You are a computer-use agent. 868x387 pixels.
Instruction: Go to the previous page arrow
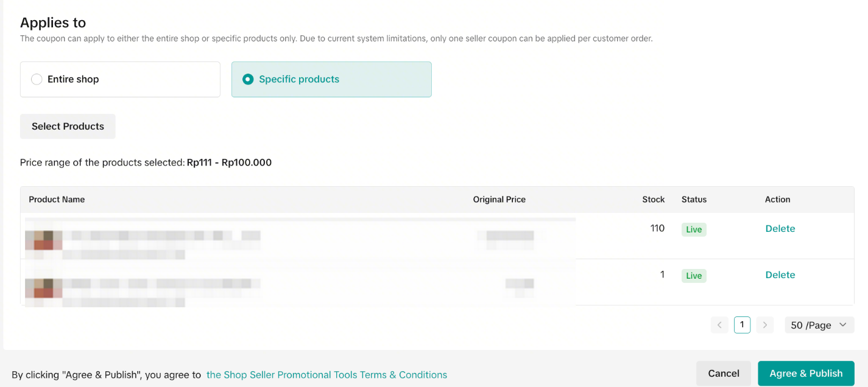pos(719,325)
